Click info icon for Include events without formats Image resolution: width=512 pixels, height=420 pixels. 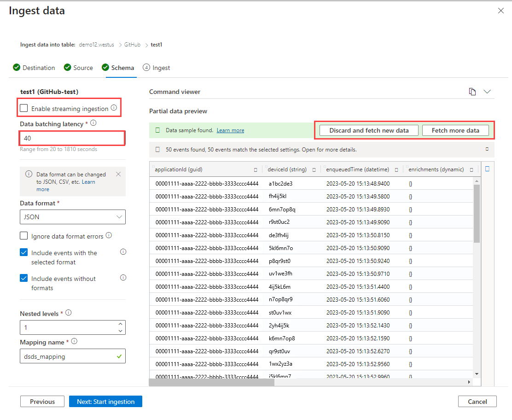coord(123,278)
